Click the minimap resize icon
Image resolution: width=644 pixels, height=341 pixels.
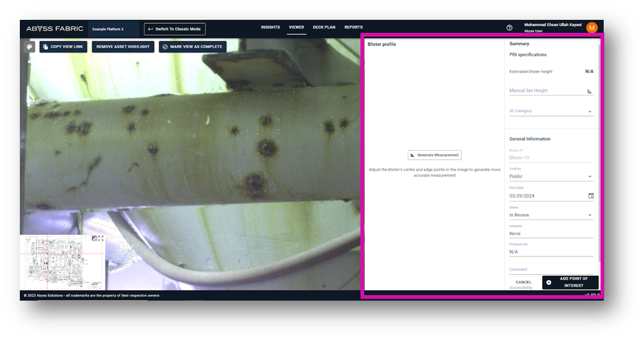[94, 238]
